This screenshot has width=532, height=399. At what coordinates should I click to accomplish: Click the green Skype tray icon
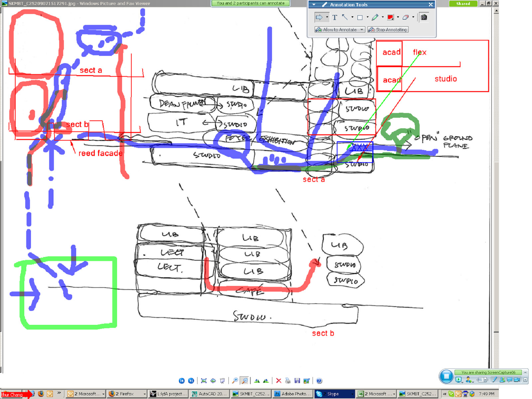[x=451, y=394]
